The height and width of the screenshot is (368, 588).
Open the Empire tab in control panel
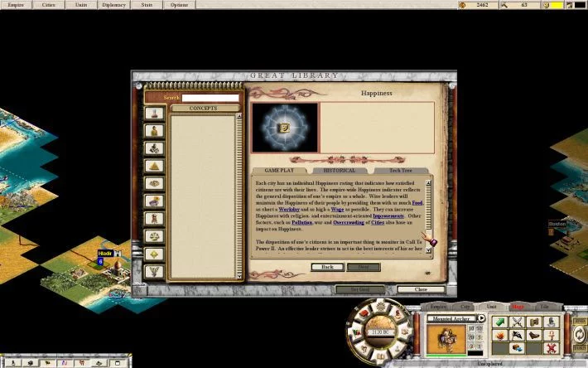438,307
